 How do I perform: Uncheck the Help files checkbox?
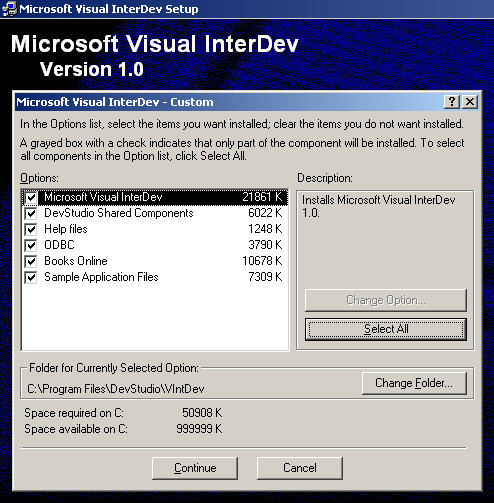click(31, 229)
